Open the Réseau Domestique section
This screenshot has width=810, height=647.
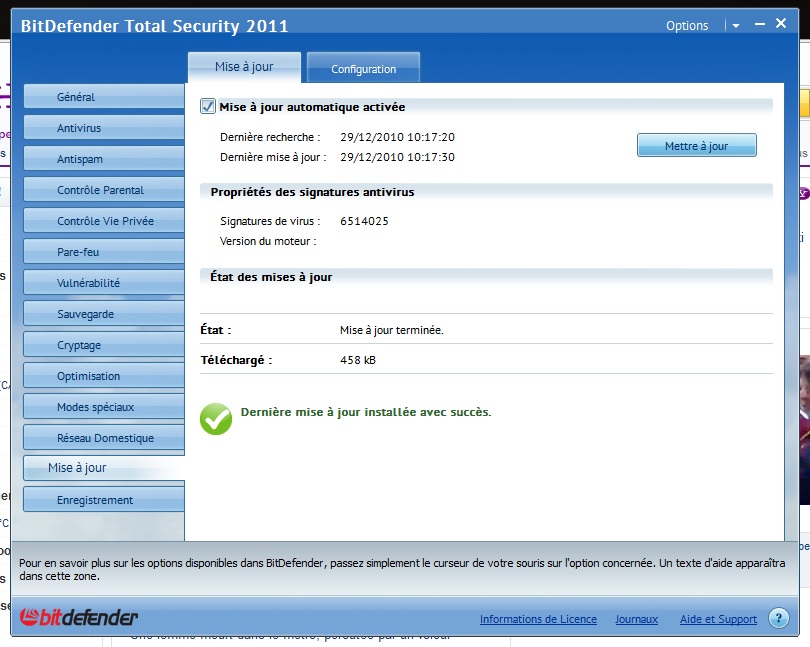pyautogui.click(x=104, y=438)
